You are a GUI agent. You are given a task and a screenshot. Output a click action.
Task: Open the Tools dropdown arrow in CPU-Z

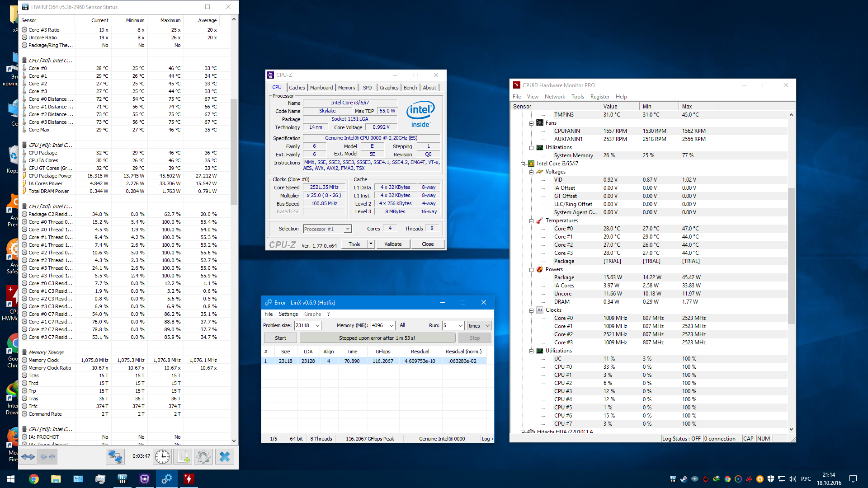[x=371, y=244]
